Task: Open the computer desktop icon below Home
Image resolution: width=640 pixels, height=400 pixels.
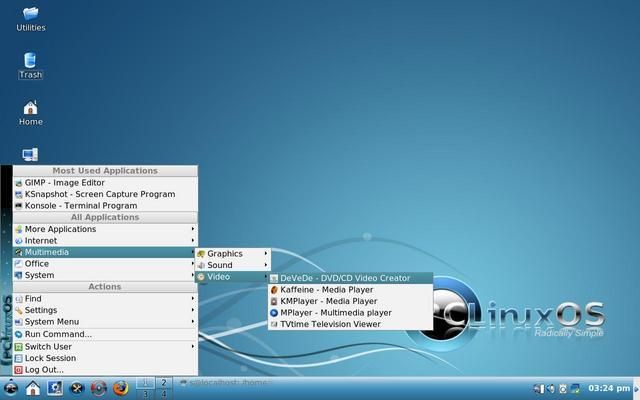Action: [30, 155]
